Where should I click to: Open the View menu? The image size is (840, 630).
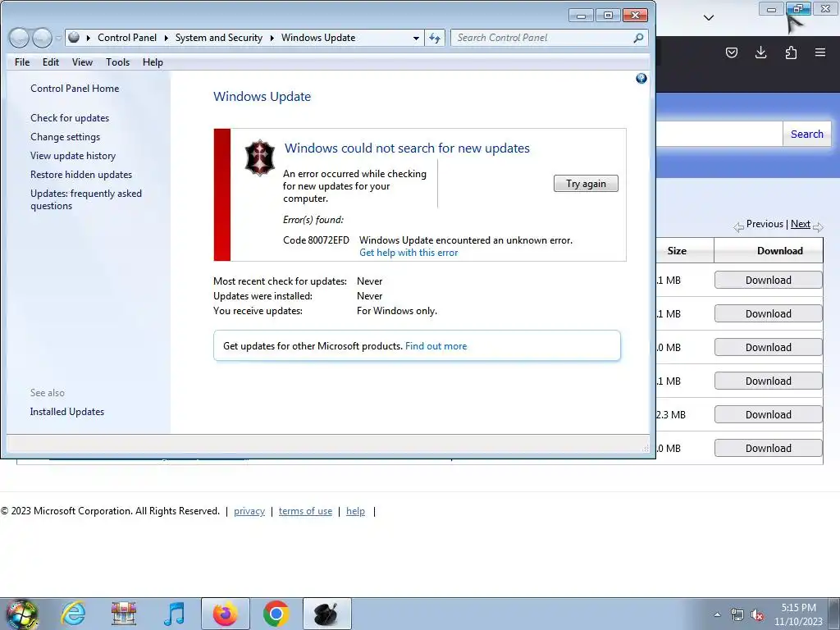coord(82,62)
